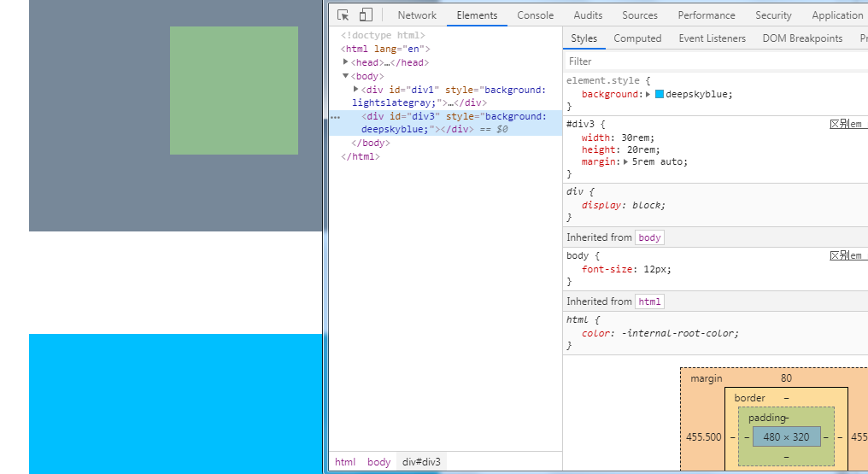Click the body breadcrumb
The width and height of the screenshot is (868, 474).
(378, 462)
